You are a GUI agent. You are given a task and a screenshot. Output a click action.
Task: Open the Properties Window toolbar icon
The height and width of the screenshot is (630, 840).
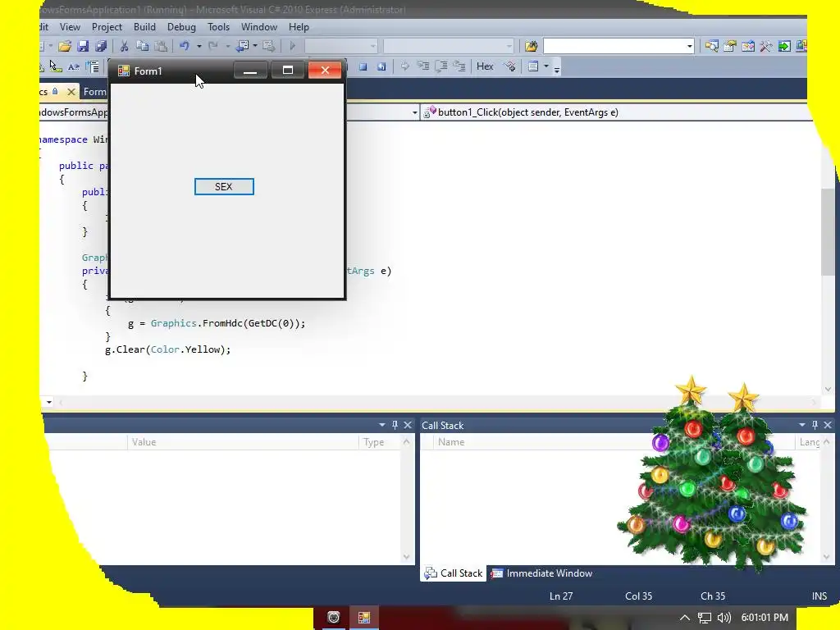coord(729,46)
